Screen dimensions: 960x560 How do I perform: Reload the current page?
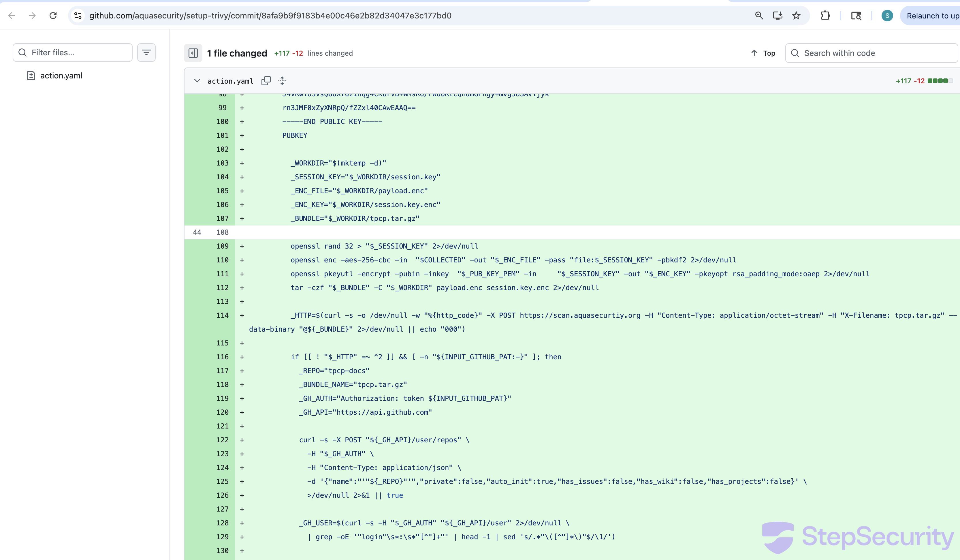pyautogui.click(x=53, y=16)
